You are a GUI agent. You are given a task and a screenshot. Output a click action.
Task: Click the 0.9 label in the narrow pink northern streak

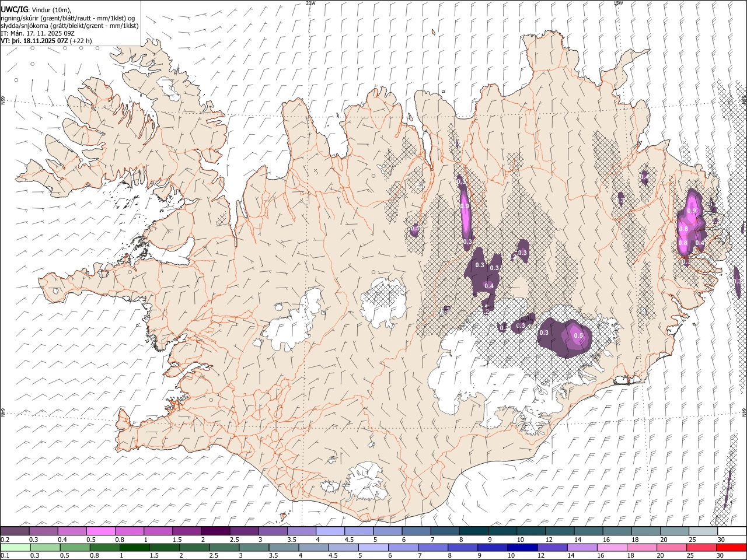coord(465,206)
